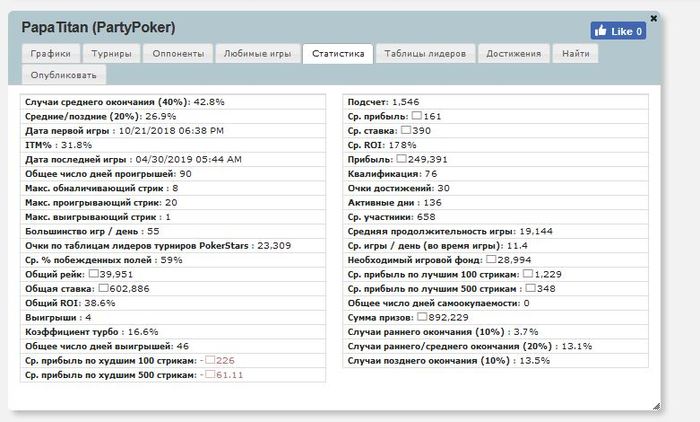Click the Ср. прибыль 161 value

coord(426,117)
